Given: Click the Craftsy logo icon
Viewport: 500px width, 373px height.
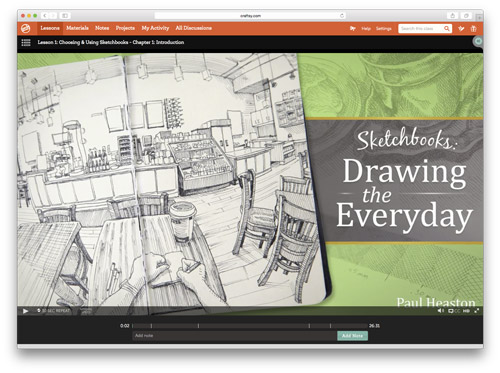Looking at the screenshot, I should [26, 28].
